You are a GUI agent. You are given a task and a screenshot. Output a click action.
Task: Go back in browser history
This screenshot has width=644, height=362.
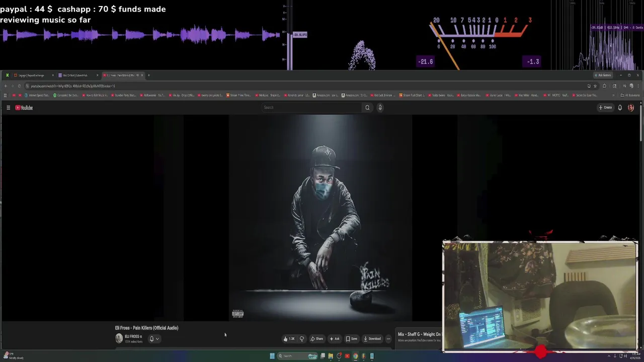[6, 86]
